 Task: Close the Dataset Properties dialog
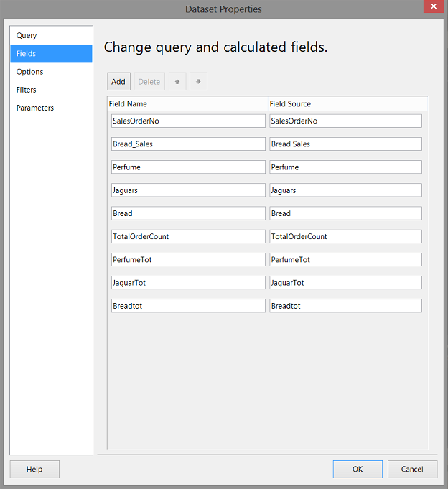pos(433,7)
